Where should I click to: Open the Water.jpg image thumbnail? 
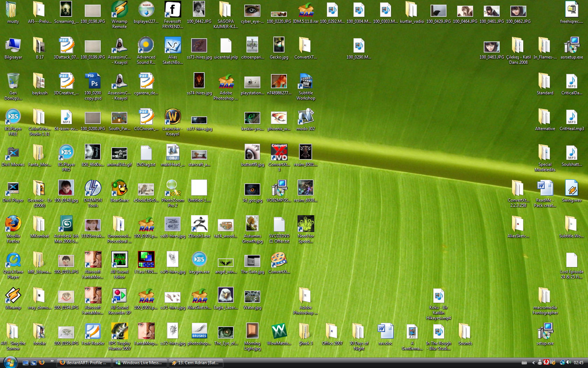point(252,298)
